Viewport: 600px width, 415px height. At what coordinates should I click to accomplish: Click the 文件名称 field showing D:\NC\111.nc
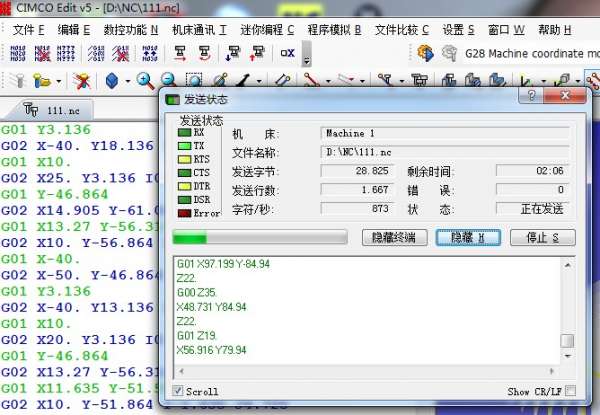pos(445,152)
